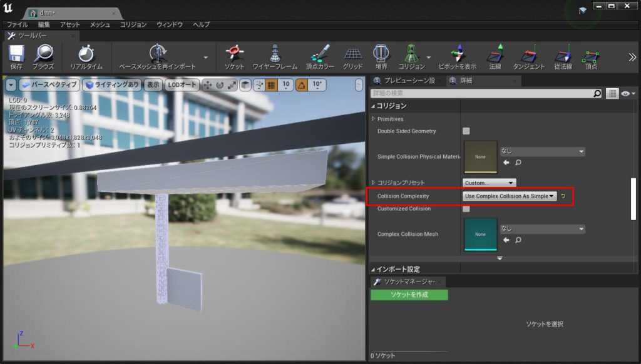Collapse the コリジョン category section
Image resolution: width=641 pixels, height=364 pixels.
373,106
